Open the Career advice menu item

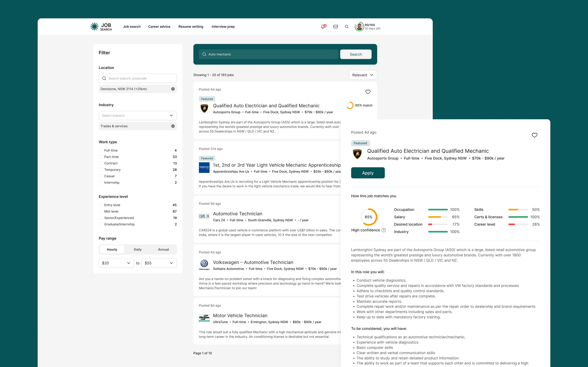point(159,26)
